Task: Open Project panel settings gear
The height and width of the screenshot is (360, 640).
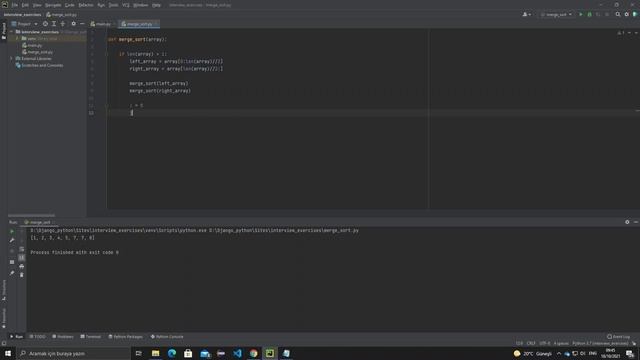Action: 73,24
